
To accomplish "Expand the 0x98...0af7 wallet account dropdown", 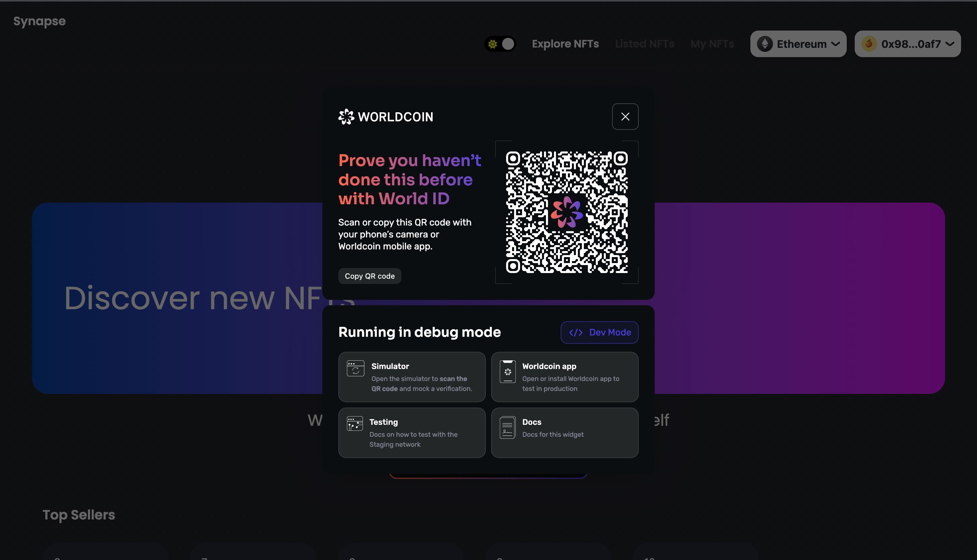I will (x=907, y=44).
